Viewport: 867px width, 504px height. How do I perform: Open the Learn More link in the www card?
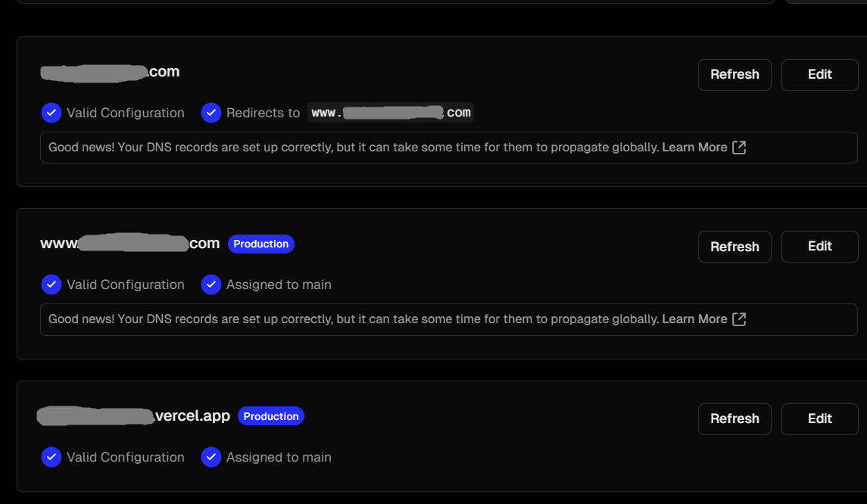(x=694, y=319)
